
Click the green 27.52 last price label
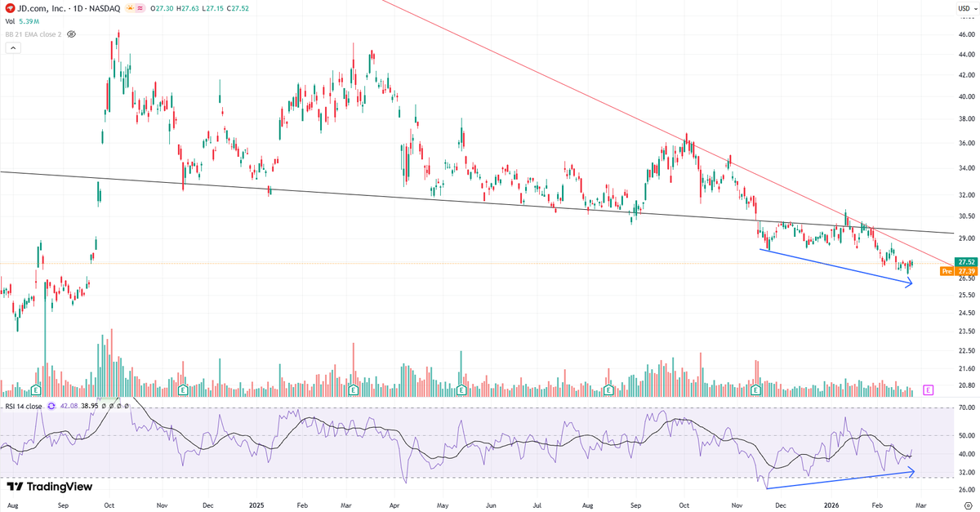click(x=966, y=262)
